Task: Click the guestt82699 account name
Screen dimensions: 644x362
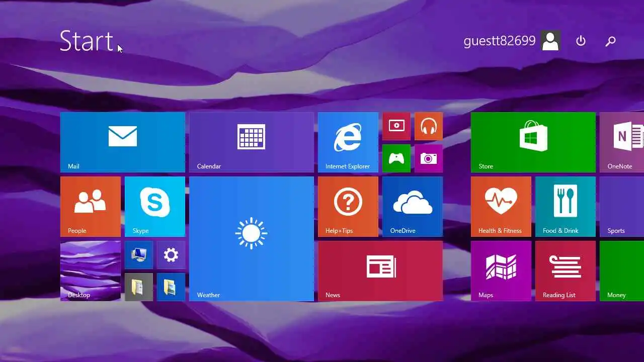Action: tap(500, 41)
